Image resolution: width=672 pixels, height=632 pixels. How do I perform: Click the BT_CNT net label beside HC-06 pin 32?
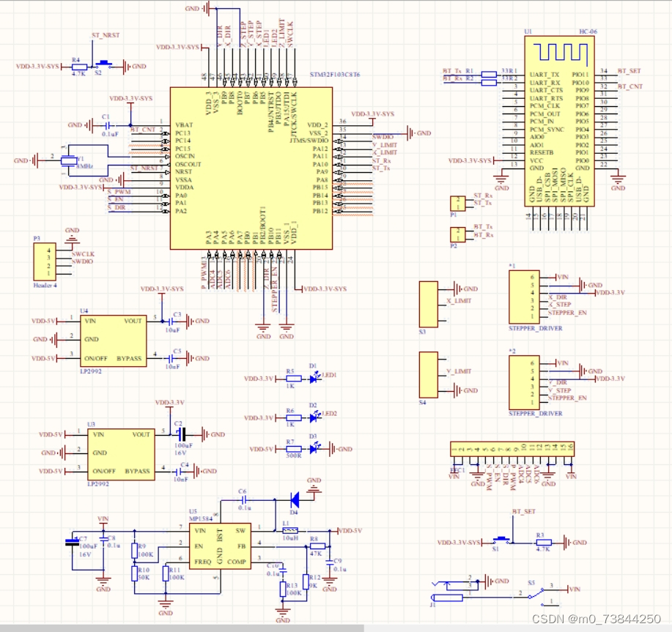click(630, 86)
